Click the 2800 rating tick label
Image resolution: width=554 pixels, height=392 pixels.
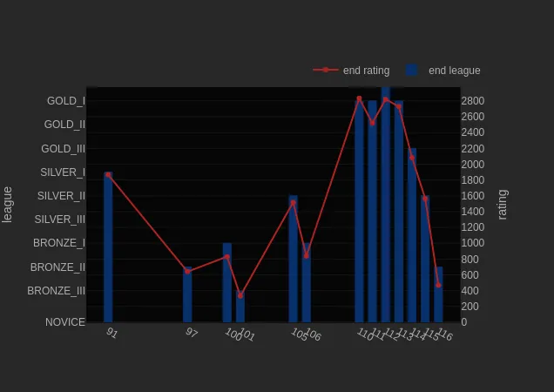473,101
